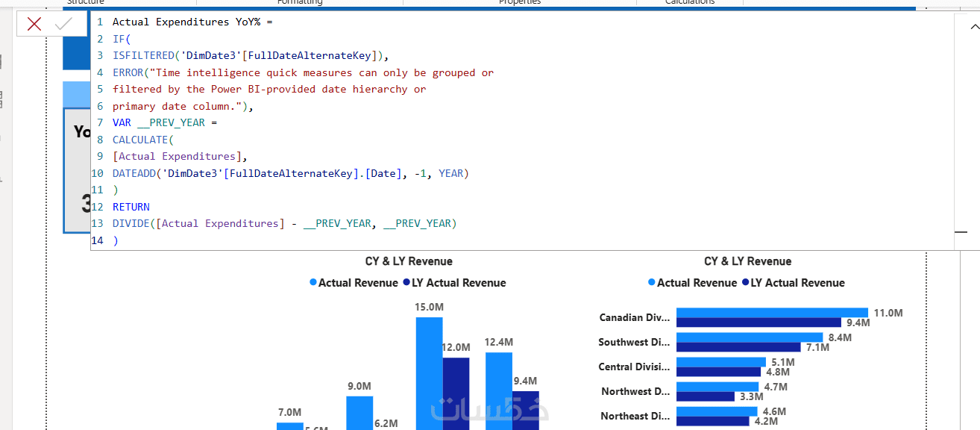This screenshot has height=430, width=980.
Task: Click the 'Southwest Di...' axis label
Action: [x=634, y=342]
